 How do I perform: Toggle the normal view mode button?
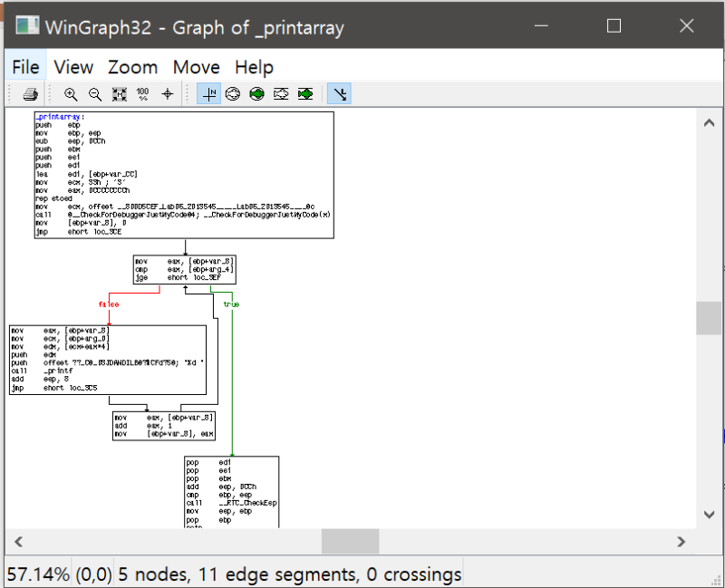(209, 94)
